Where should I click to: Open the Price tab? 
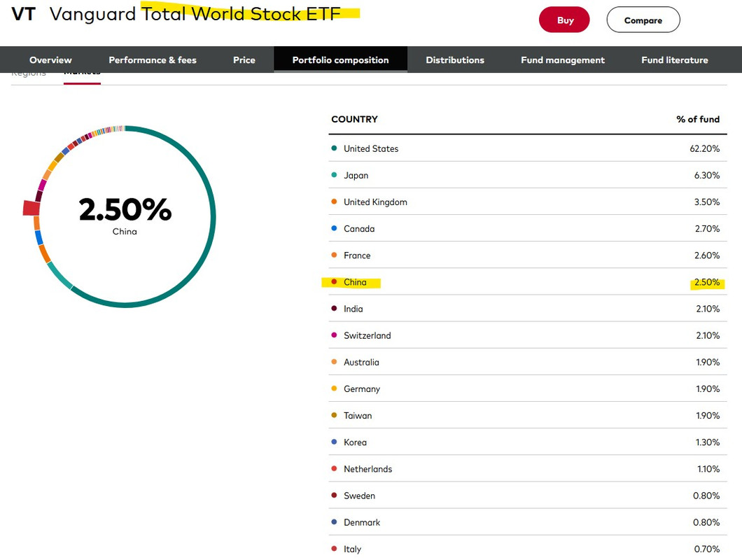(244, 59)
